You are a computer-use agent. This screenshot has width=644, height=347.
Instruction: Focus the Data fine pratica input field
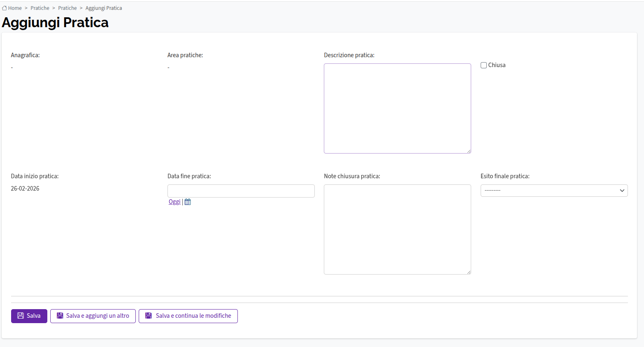(241, 191)
